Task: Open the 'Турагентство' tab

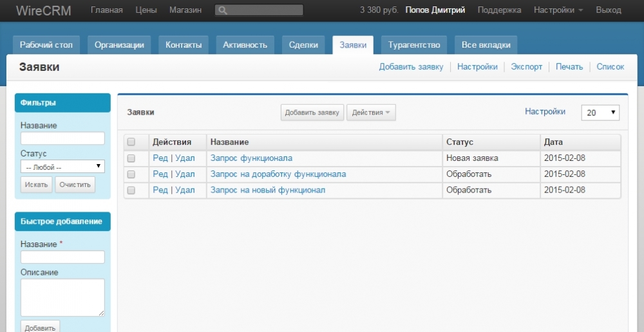Action: [x=413, y=45]
